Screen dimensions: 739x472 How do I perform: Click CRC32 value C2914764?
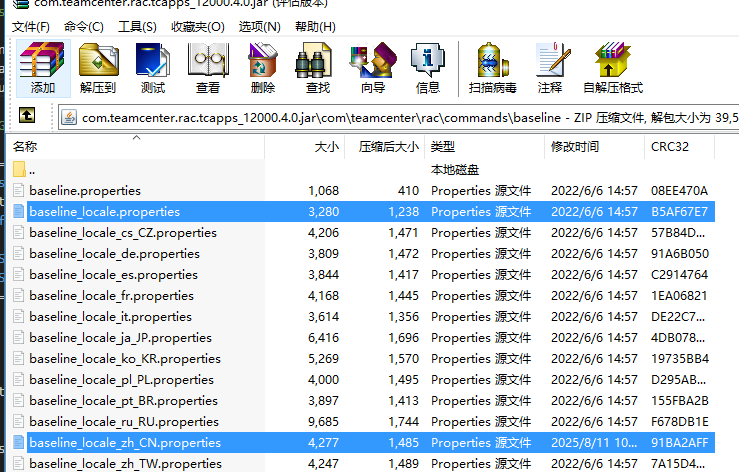(x=680, y=274)
